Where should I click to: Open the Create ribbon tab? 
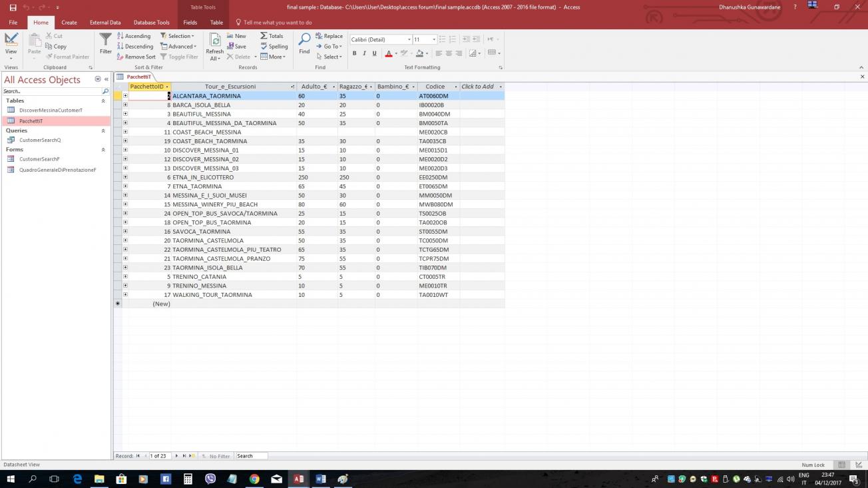(69, 23)
